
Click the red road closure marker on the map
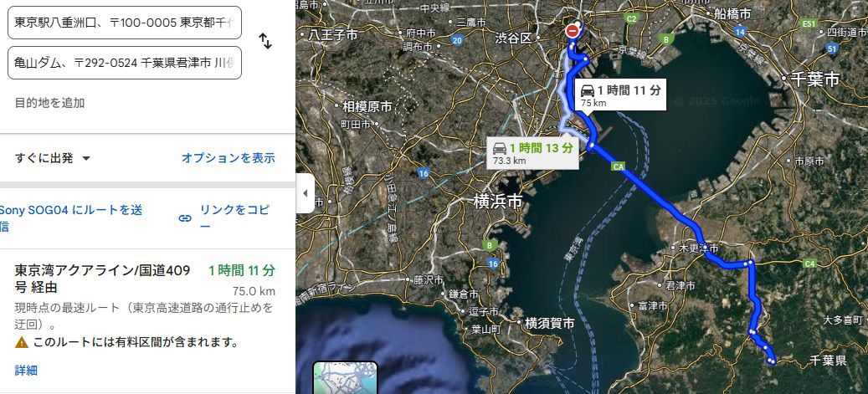pos(573,32)
